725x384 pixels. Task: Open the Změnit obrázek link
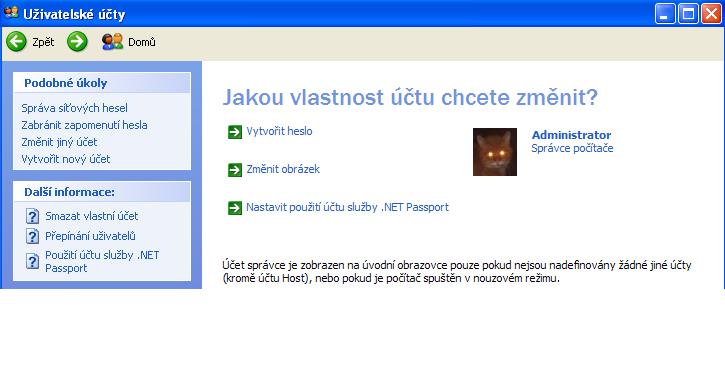click(283, 169)
